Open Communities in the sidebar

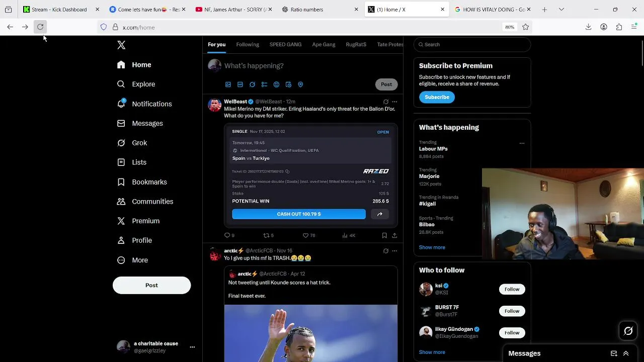pos(145,202)
